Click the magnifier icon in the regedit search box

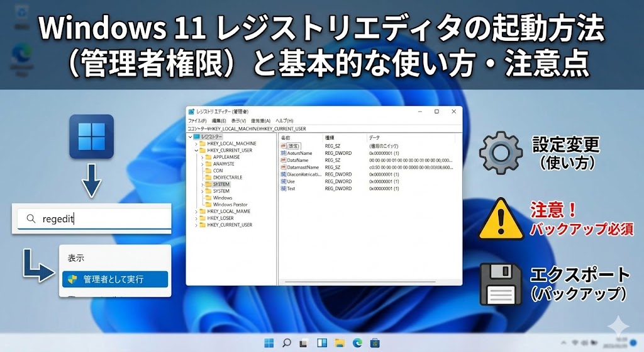[31, 219]
